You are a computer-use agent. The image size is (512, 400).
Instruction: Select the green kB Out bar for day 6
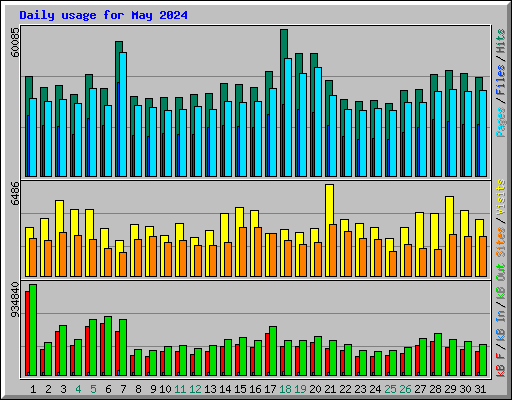click(108, 346)
